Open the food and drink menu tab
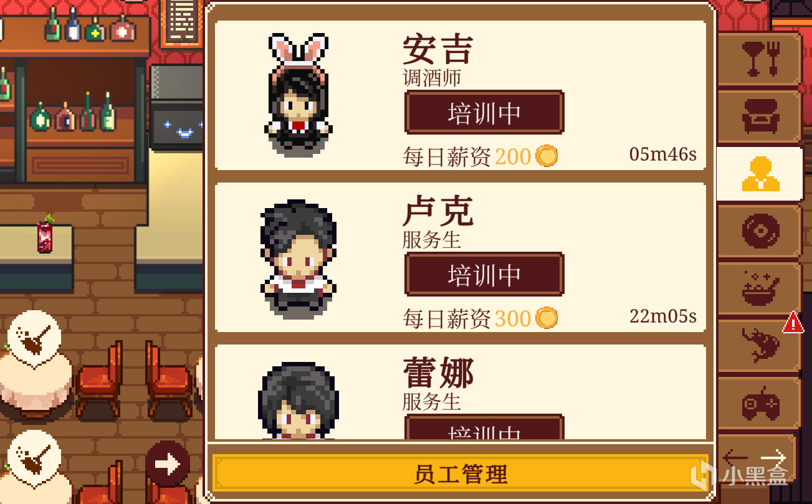Viewport: 812px width, 504px height. pos(759,58)
